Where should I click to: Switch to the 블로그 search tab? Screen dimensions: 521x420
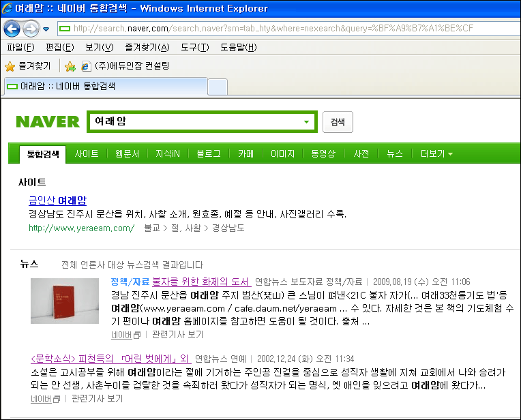click(x=209, y=153)
